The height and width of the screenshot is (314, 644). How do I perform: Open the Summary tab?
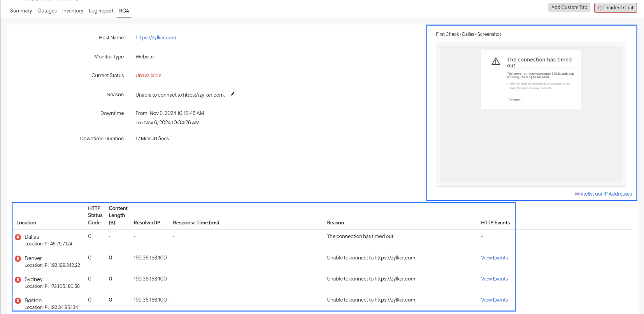coord(21,11)
